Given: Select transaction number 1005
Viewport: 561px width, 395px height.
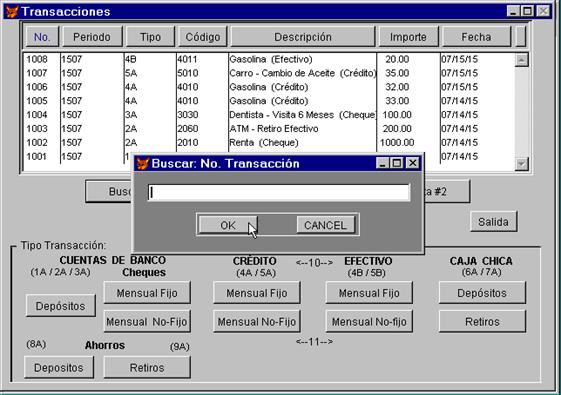Looking at the screenshot, I should pos(36,101).
